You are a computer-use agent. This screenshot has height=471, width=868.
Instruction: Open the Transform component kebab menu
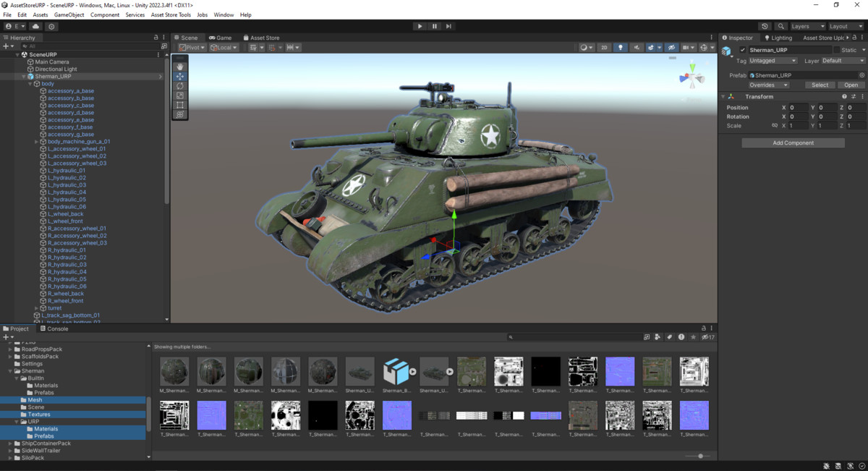[861, 96]
